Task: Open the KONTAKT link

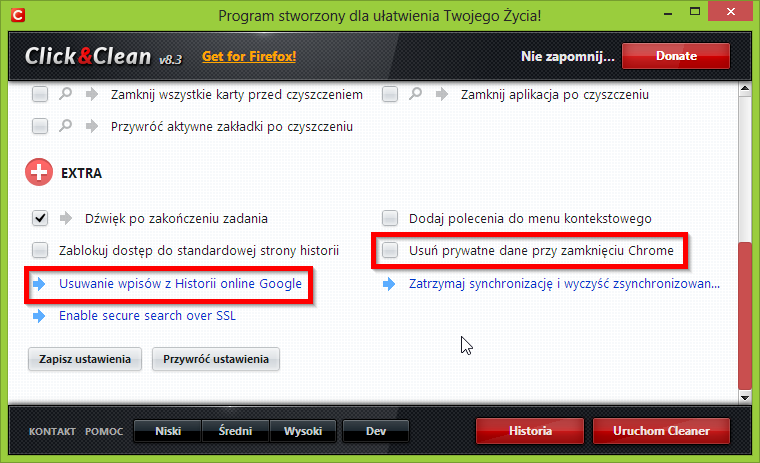Action: click(52, 431)
